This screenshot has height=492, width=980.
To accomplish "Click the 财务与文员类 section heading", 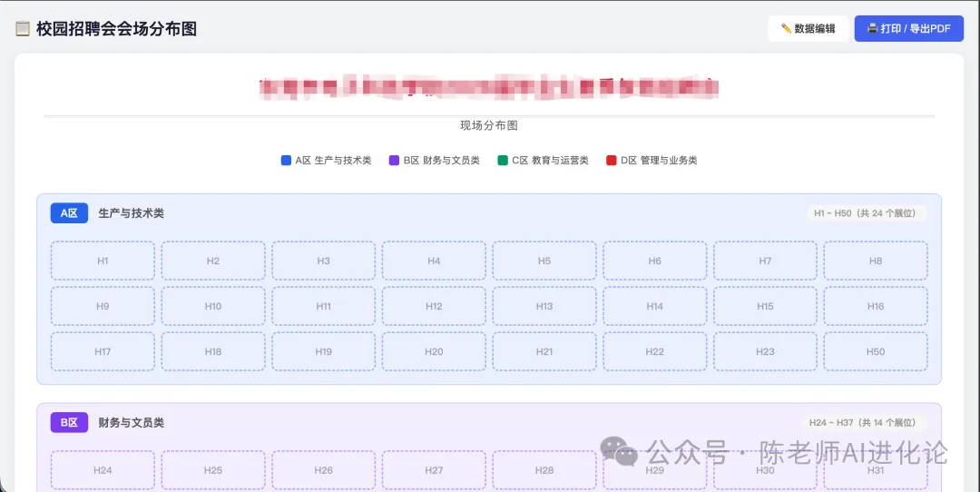I will click(x=132, y=423).
